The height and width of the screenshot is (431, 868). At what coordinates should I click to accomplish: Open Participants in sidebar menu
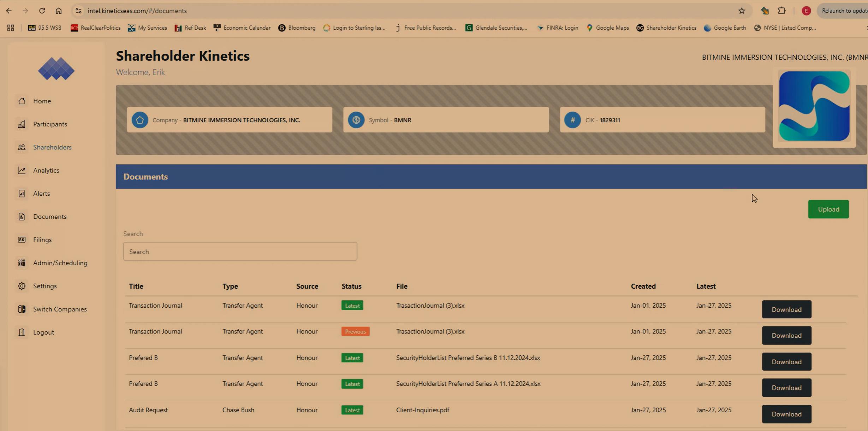(50, 124)
